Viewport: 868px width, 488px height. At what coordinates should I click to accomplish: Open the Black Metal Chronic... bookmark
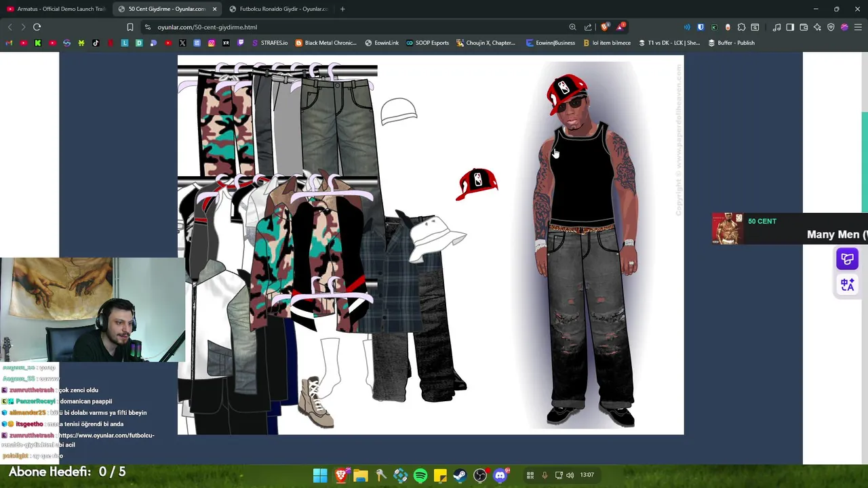tap(325, 43)
